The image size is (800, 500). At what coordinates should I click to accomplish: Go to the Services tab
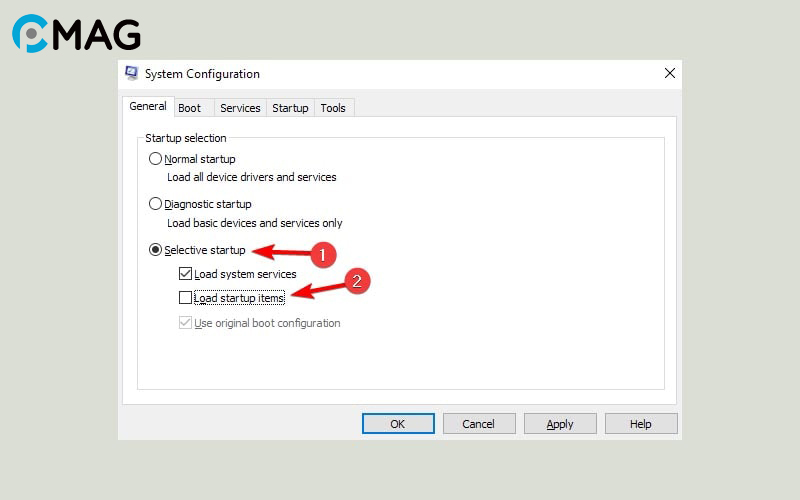[240, 108]
